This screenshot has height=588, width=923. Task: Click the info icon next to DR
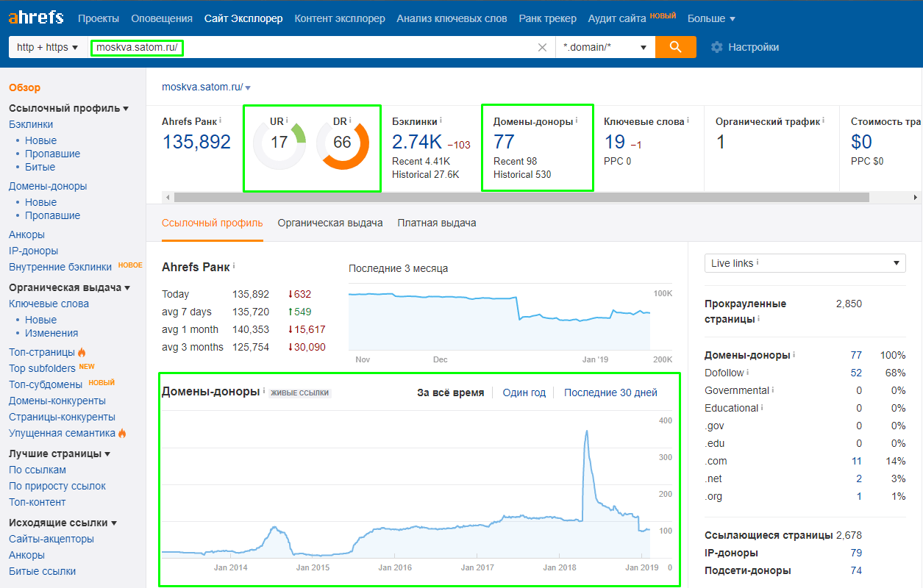tap(350, 121)
